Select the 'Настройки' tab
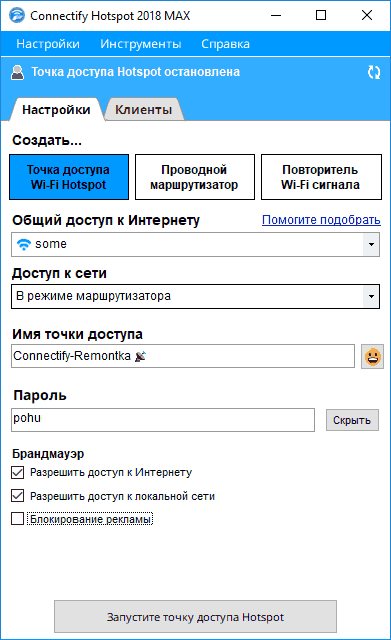391x640 pixels. coord(56,109)
